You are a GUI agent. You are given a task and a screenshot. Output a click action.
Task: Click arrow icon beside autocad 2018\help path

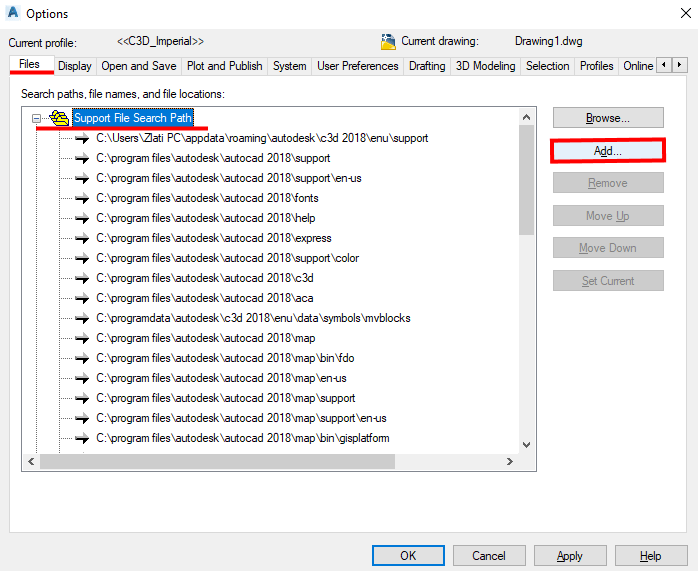click(82, 219)
